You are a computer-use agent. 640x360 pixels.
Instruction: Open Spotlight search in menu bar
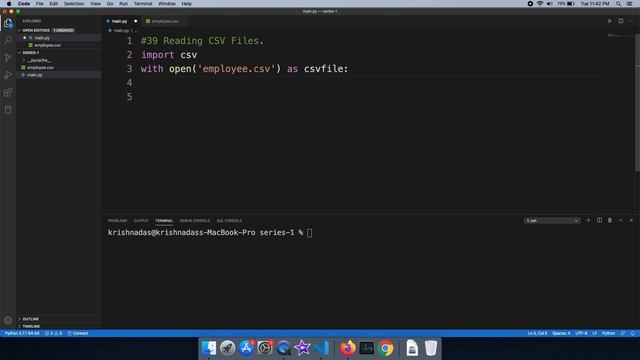pyautogui.click(x=618, y=4)
